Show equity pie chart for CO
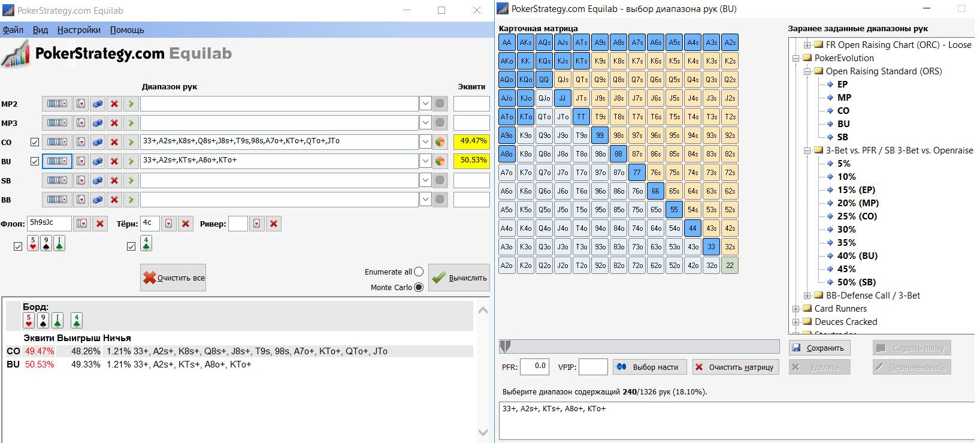The width and height of the screenshot is (980, 443). click(440, 142)
